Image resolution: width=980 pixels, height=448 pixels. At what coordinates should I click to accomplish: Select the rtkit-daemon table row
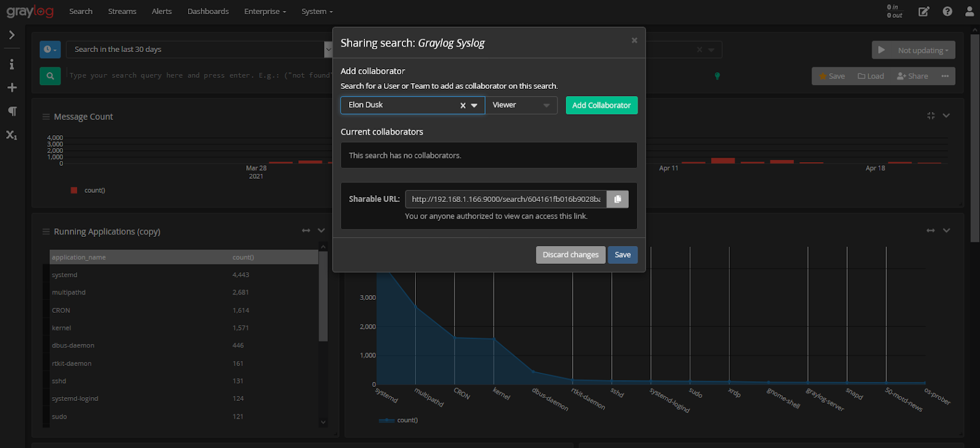184,364
